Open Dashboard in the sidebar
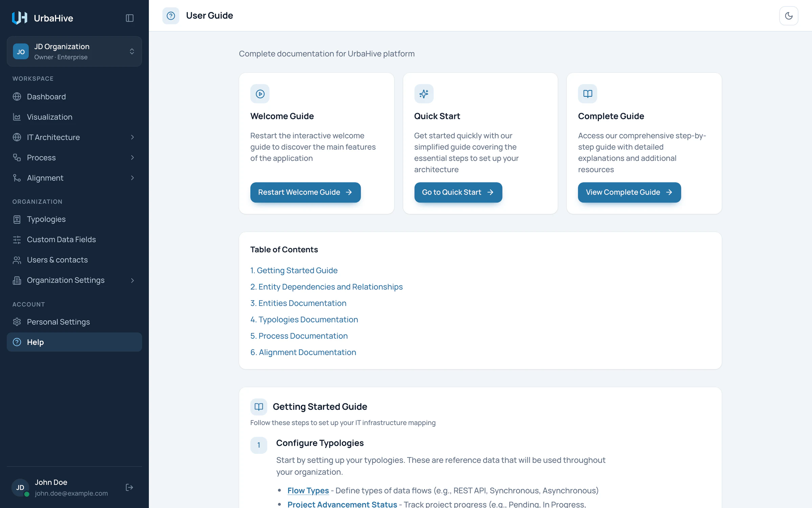 (74, 97)
